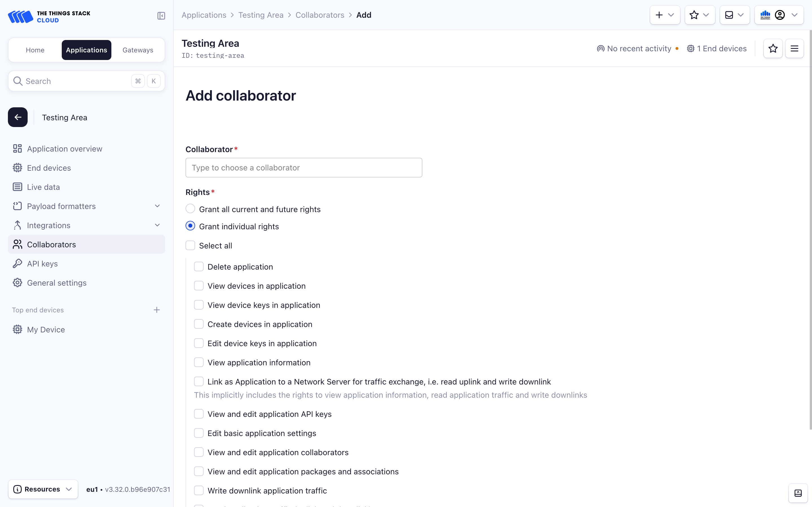812x507 pixels.
Task: Expand the Payload formatters menu
Action: (157, 206)
